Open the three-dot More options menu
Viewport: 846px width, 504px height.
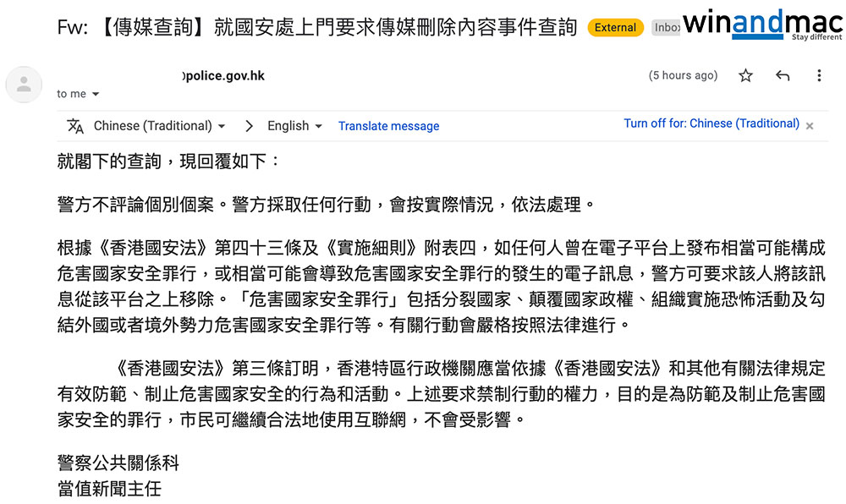819,76
